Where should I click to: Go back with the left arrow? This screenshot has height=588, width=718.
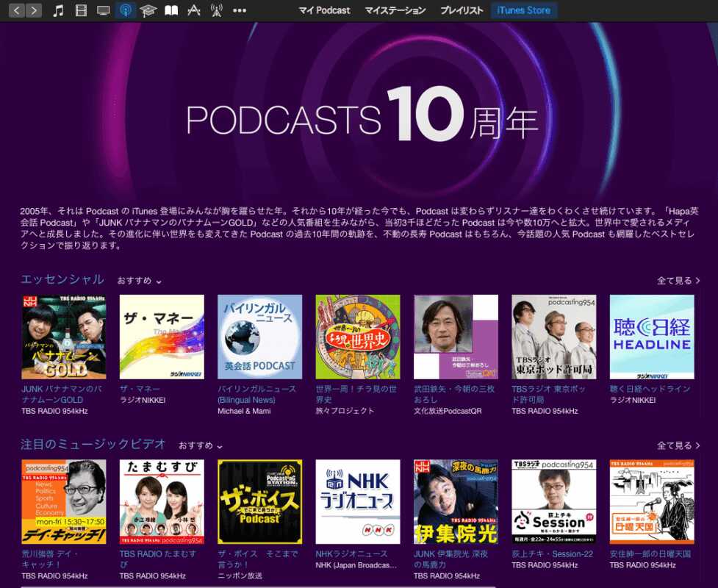click(x=16, y=10)
